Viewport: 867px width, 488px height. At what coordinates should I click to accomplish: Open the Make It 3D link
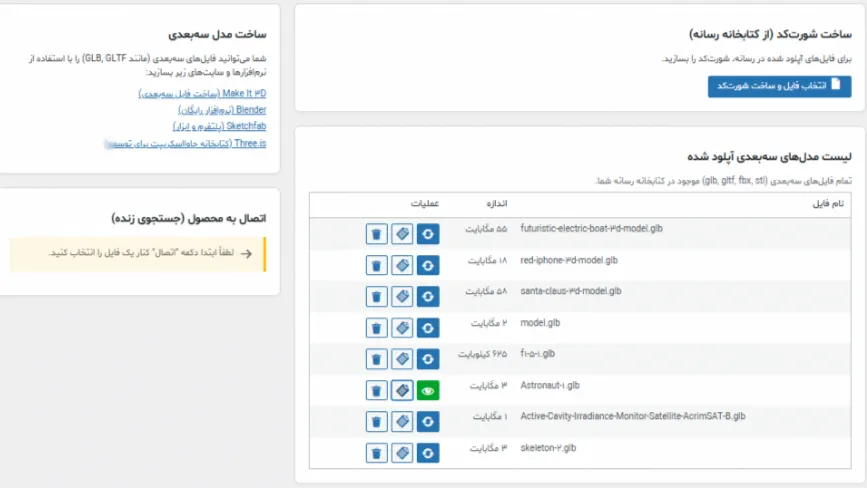(202, 93)
